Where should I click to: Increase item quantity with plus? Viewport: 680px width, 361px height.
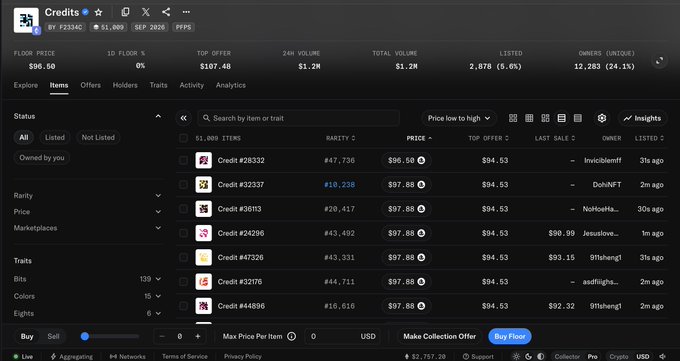click(x=198, y=336)
